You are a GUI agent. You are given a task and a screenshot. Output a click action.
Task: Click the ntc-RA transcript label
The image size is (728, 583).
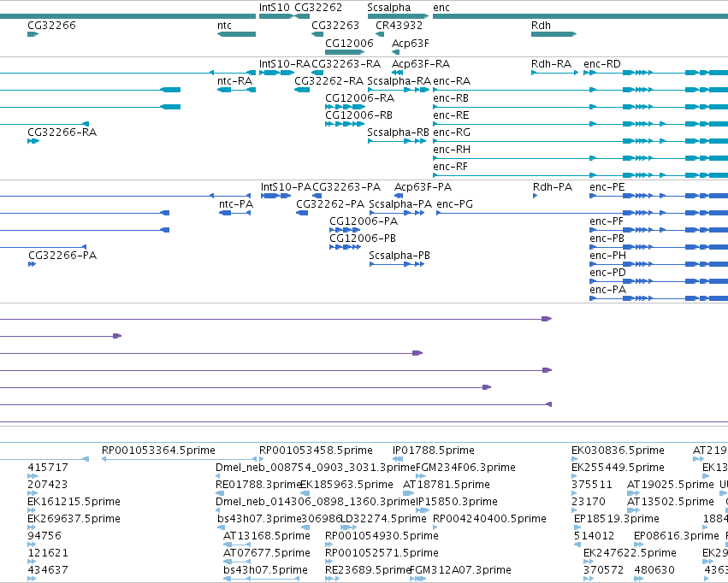(235, 80)
